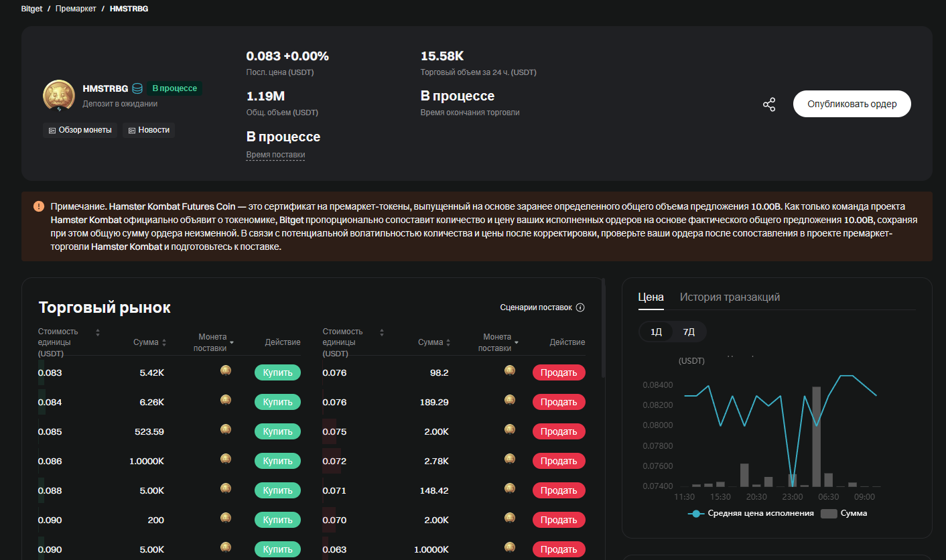Viewport: 946px width, 560px height.
Task: Click the coin icon in the 98.2 sell row
Action: 510,370
